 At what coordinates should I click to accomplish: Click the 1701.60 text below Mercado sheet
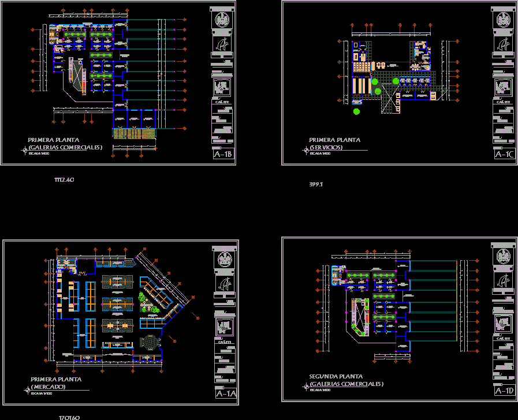pyautogui.click(x=69, y=417)
